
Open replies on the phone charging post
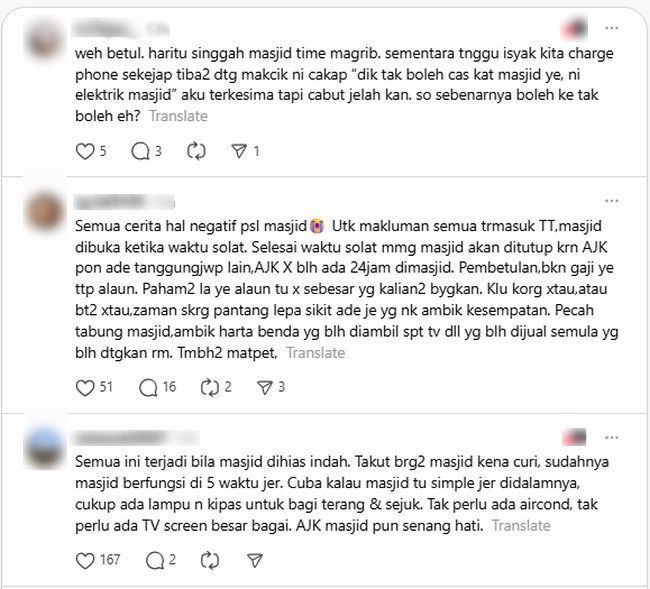[x=141, y=151]
